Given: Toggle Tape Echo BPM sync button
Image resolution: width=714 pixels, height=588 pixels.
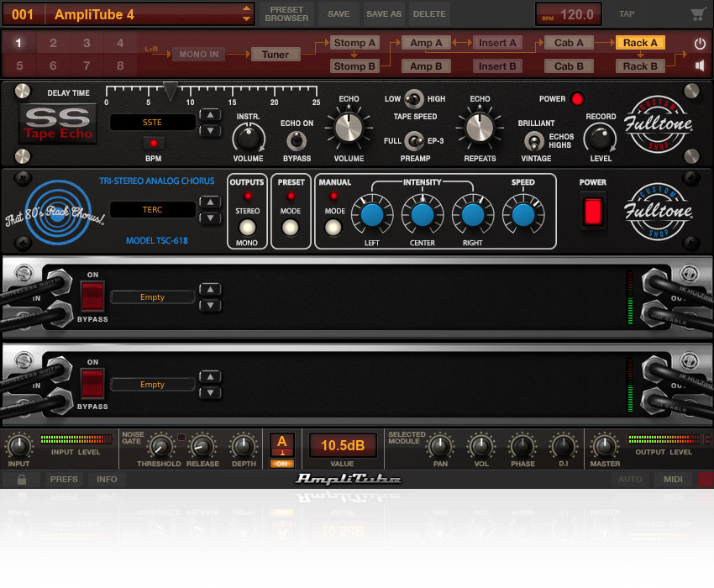Looking at the screenshot, I should coord(154,144).
